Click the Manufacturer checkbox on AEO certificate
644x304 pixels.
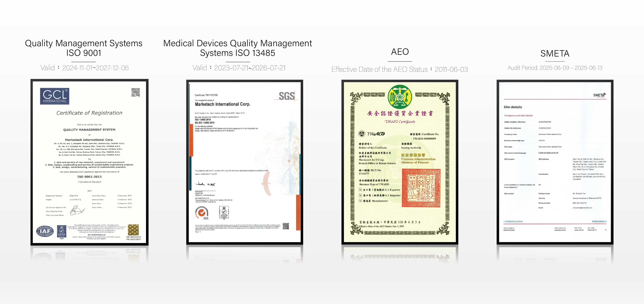click(x=360, y=201)
